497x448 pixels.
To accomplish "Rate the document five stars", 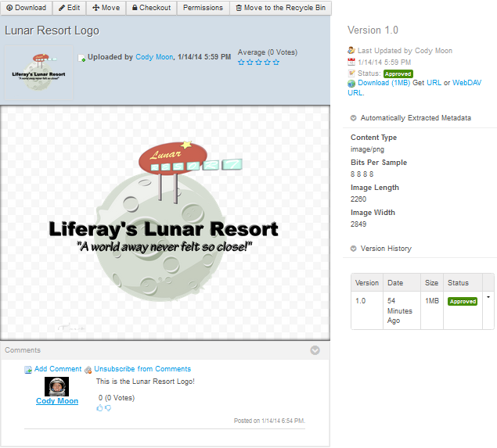I will pos(276,62).
